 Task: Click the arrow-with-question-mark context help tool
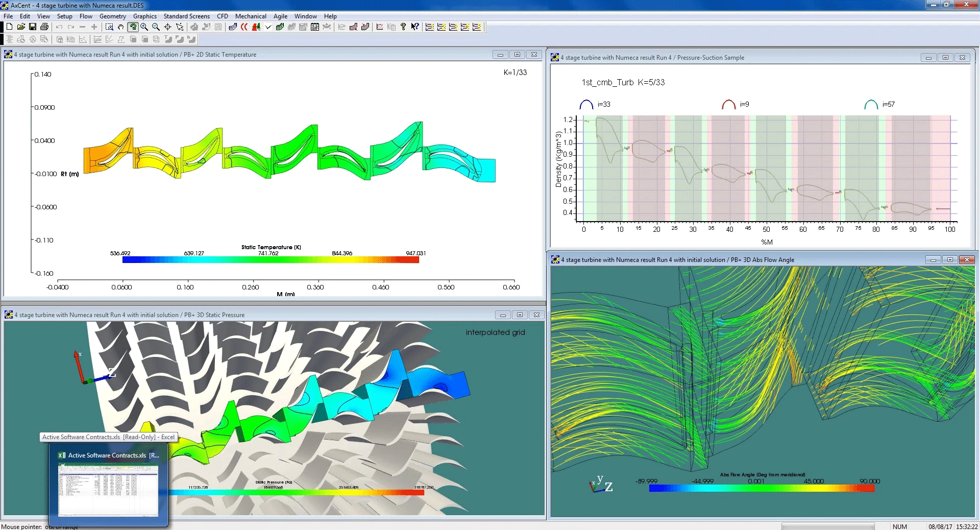(x=415, y=27)
